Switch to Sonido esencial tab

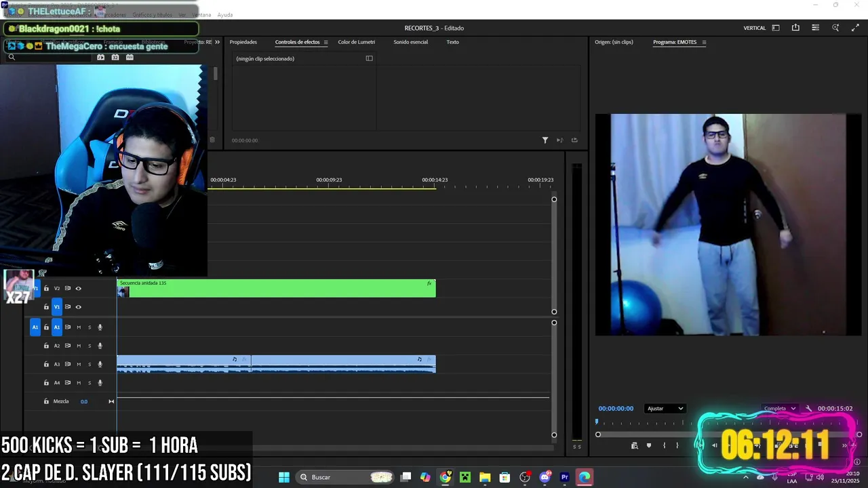tap(410, 42)
